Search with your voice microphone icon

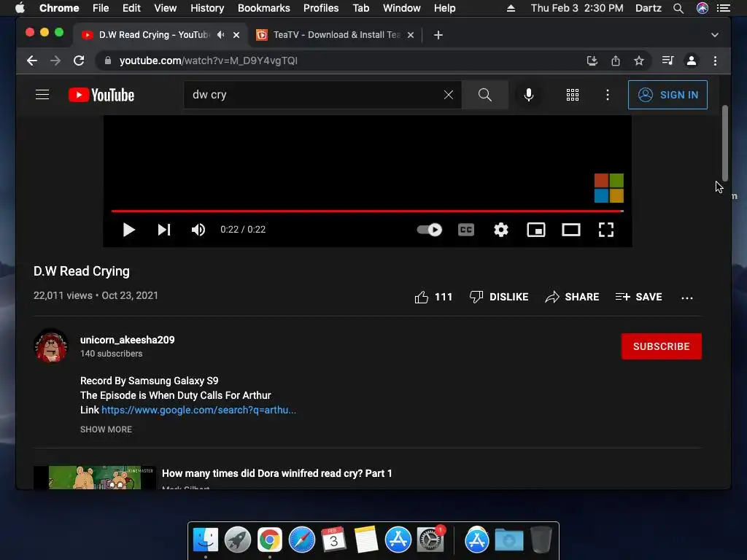[x=528, y=95]
